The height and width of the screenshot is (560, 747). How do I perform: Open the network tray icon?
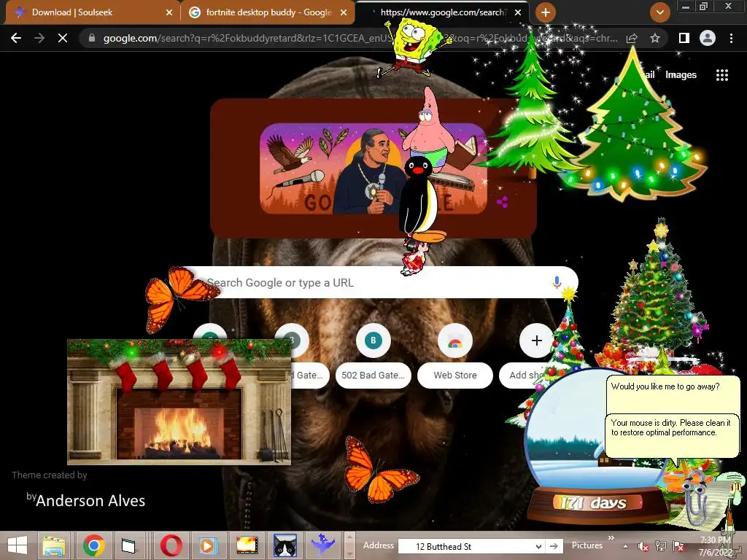point(660,546)
